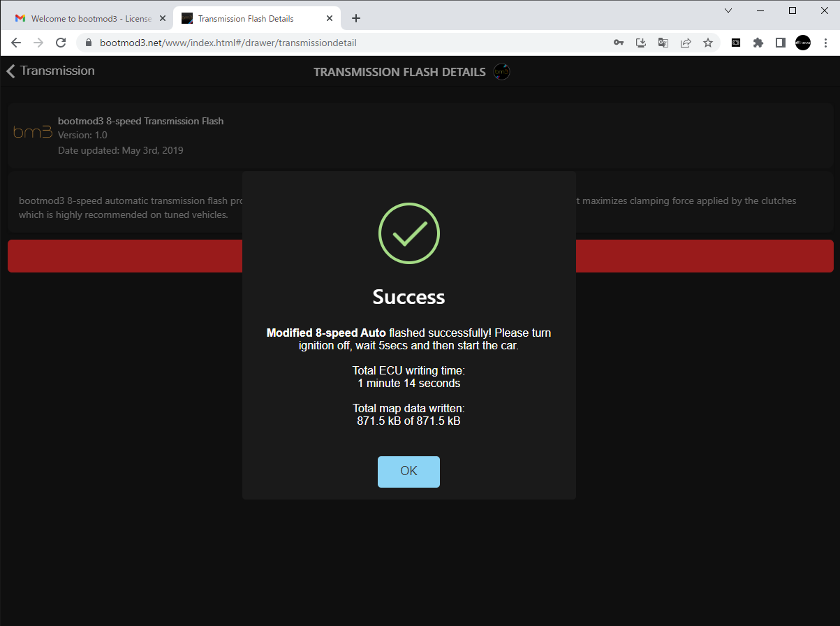Click the pinned extension icon left of the puzzle piece
Image resolution: width=840 pixels, height=626 pixels.
click(x=736, y=43)
